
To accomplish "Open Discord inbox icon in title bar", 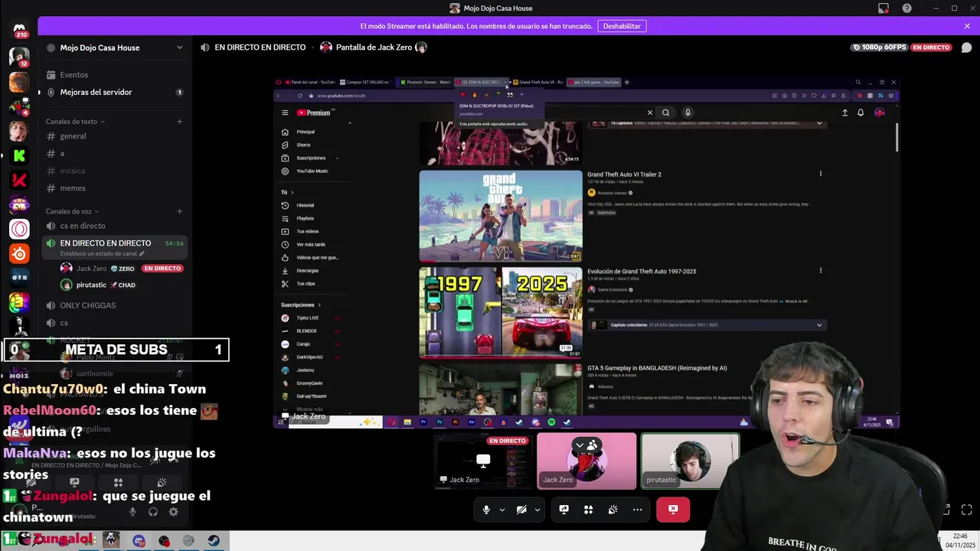I will point(884,8).
